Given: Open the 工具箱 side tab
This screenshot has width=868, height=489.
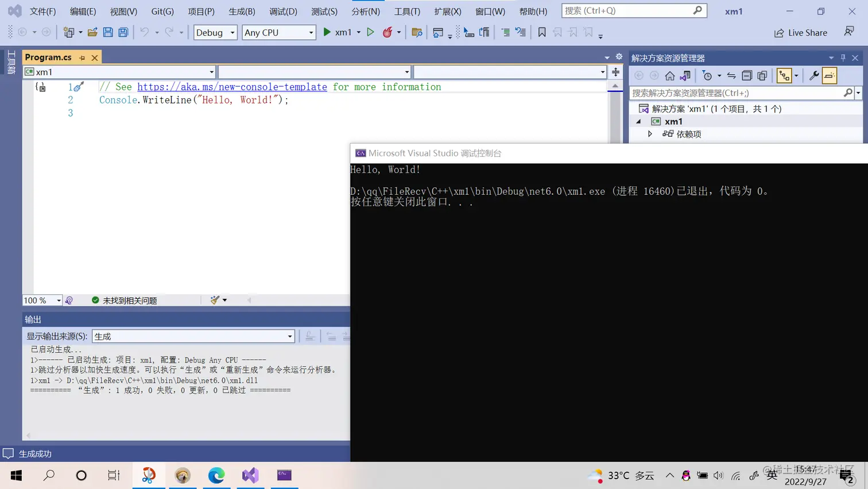Looking at the screenshot, I should (x=11, y=63).
